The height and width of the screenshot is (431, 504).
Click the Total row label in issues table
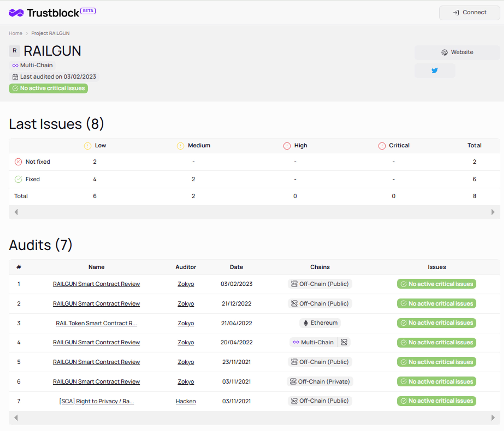[x=21, y=196]
